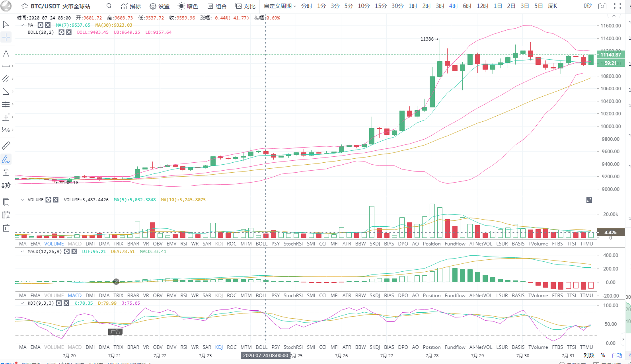Pick the parallel channel drawing tool
This screenshot has width=631, height=364.
coord(6,79)
